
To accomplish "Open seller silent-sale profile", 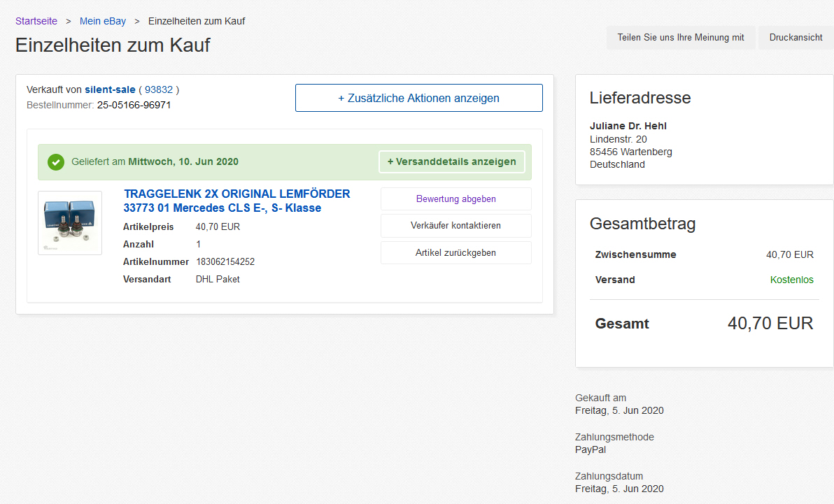I will (110, 89).
